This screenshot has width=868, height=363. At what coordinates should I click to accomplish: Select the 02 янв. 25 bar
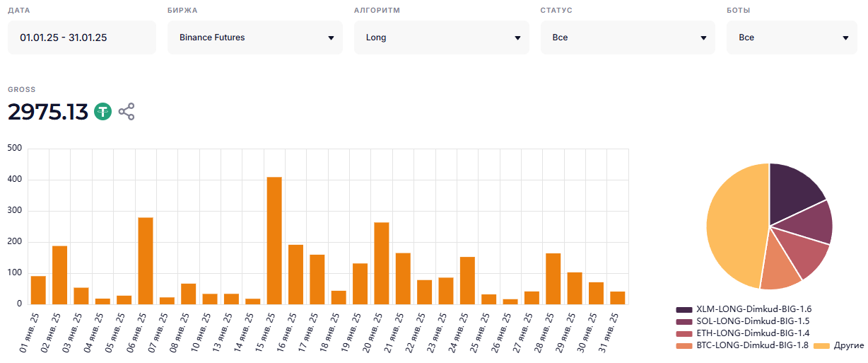click(59, 275)
